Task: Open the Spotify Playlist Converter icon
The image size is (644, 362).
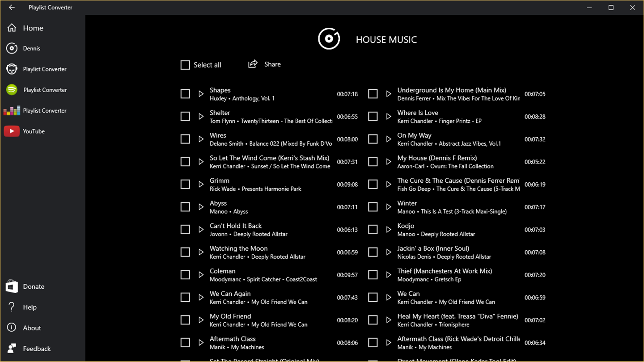Action: coord(12,90)
